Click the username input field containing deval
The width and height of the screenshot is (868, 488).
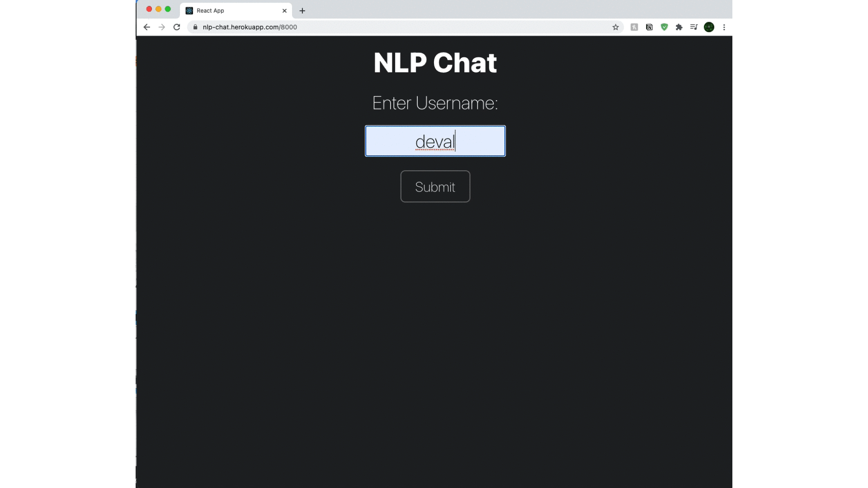pos(435,141)
